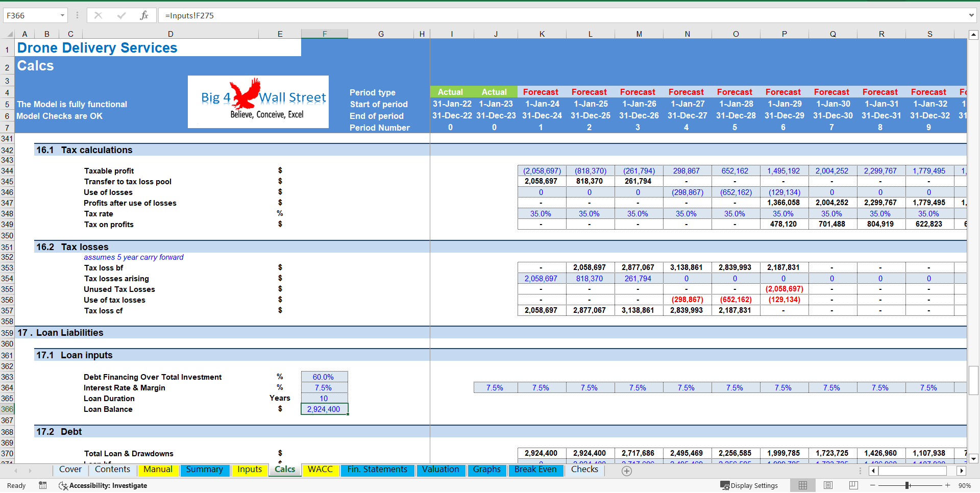The image size is (980, 493).
Task: Switch to Page Break Preview icon
Action: click(853, 485)
